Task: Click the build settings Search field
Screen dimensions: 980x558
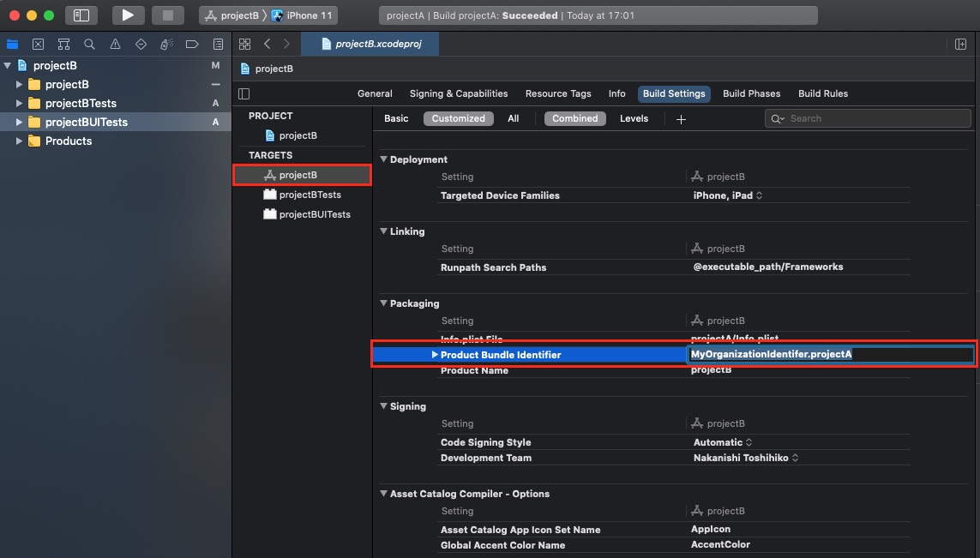Action: pos(869,119)
